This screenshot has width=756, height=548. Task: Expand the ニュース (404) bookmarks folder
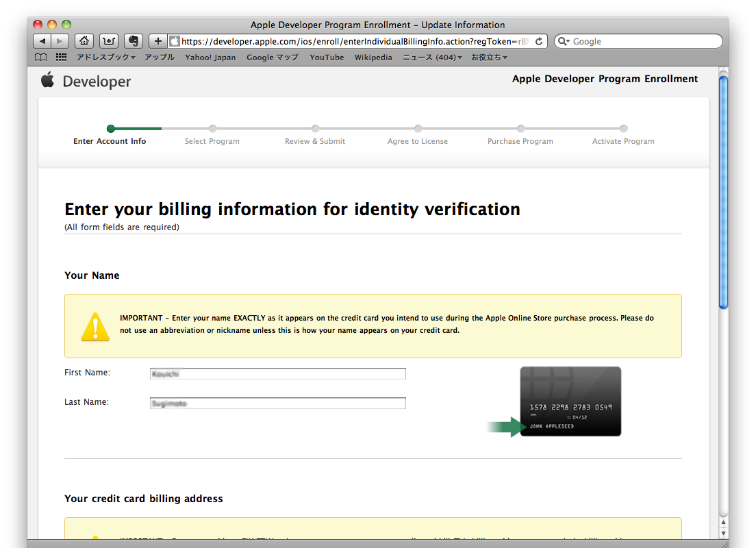point(431,58)
